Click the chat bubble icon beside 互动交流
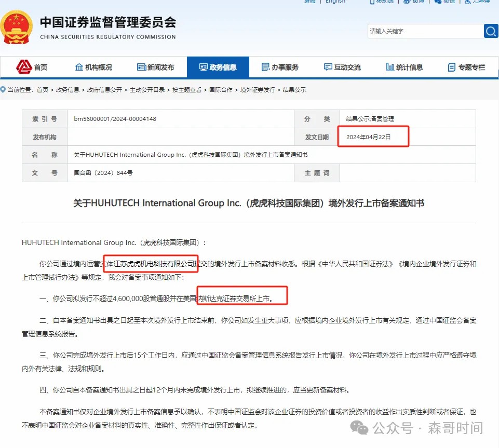The height and width of the screenshot is (448, 499). (328, 67)
